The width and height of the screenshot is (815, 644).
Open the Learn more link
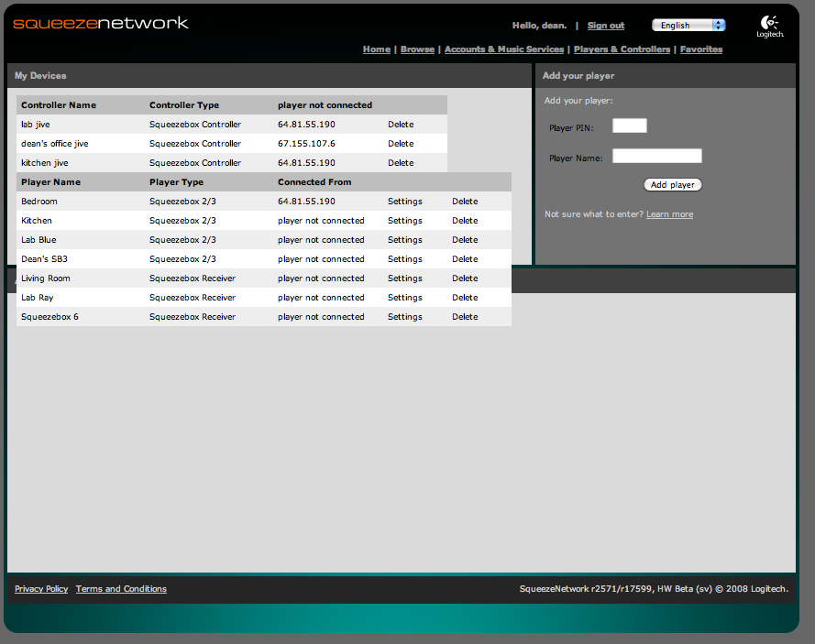tap(669, 214)
